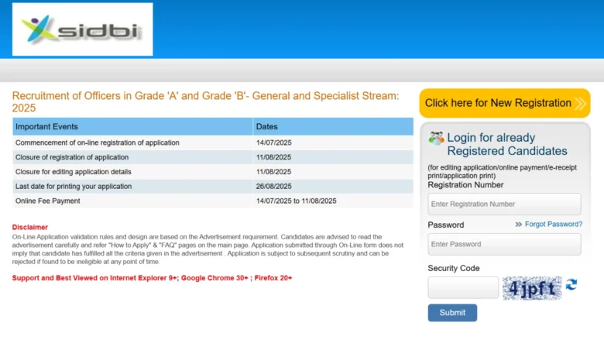
Task: Open the Forgot Password link
Action: pyautogui.click(x=554, y=224)
